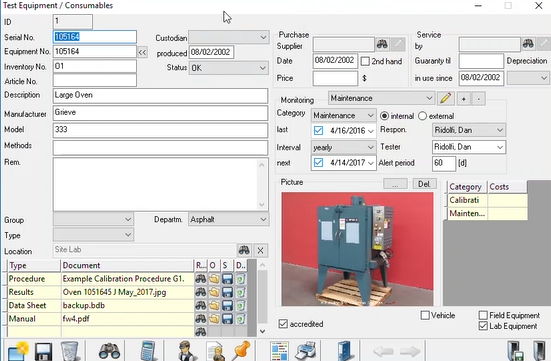This screenshot has height=361, width=551.
Task: Click binoculars icon next to Purchase Supplier field
Action: [382, 44]
